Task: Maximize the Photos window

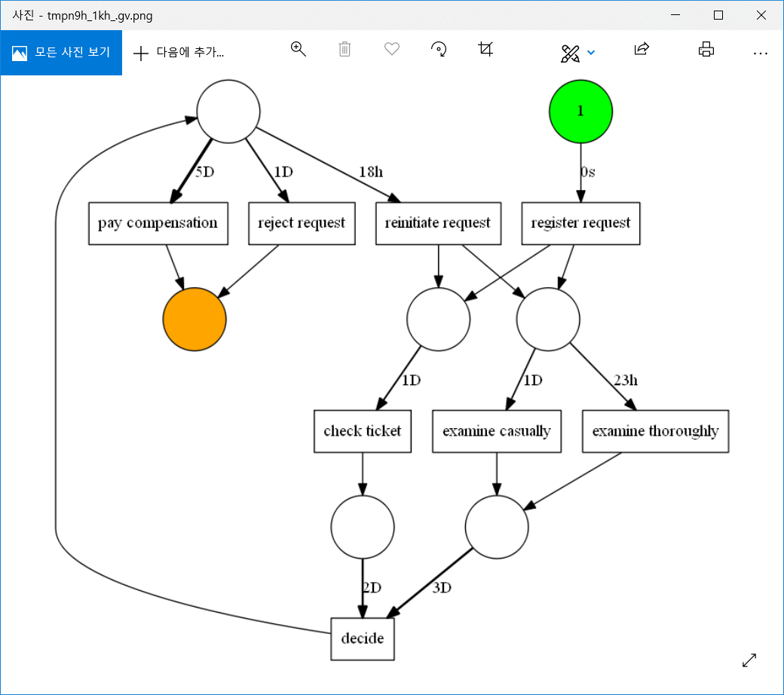Action: [718, 15]
